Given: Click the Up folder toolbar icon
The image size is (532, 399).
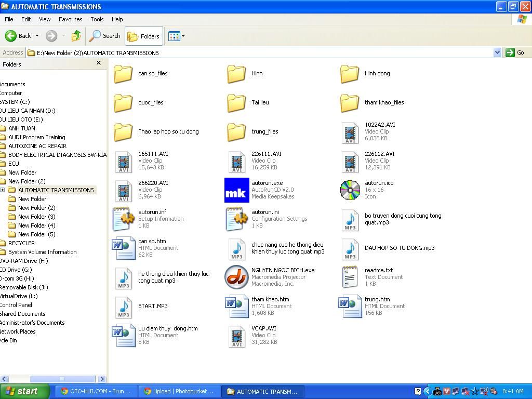Looking at the screenshot, I should coord(76,36).
